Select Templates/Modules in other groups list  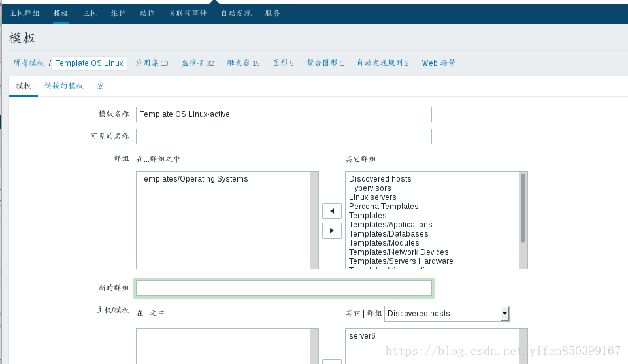tap(384, 244)
